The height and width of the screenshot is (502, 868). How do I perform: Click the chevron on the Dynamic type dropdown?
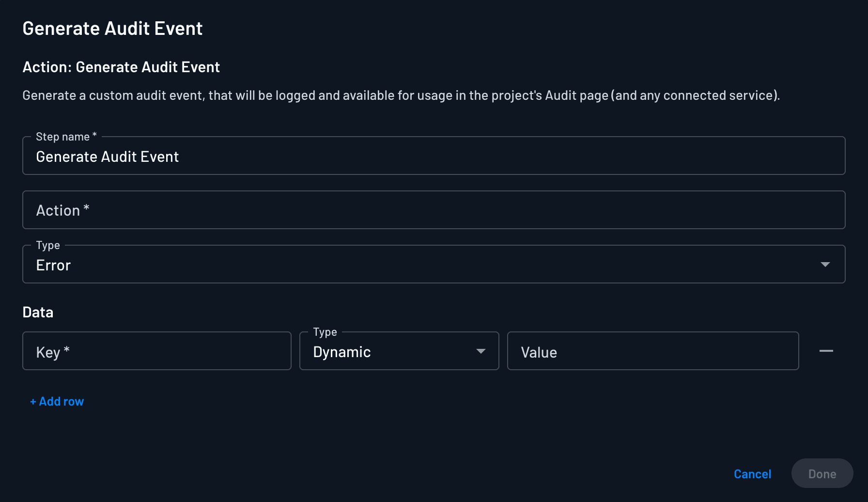click(x=480, y=351)
